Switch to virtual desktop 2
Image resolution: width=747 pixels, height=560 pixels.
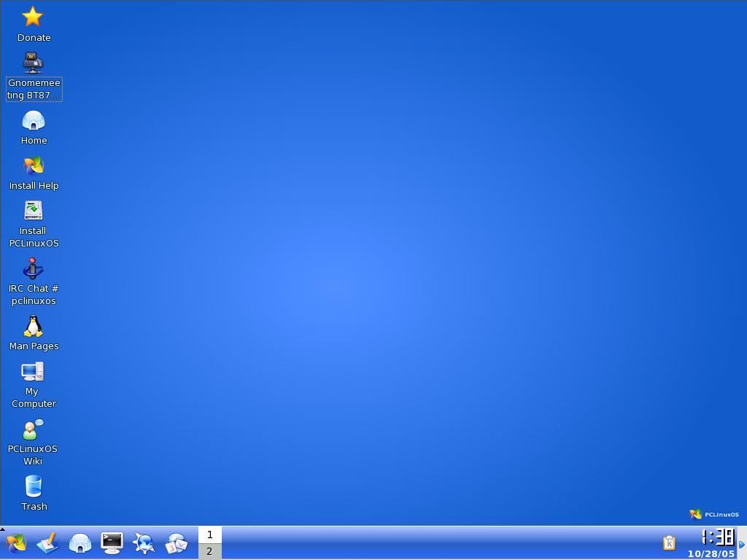(x=209, y=551)
